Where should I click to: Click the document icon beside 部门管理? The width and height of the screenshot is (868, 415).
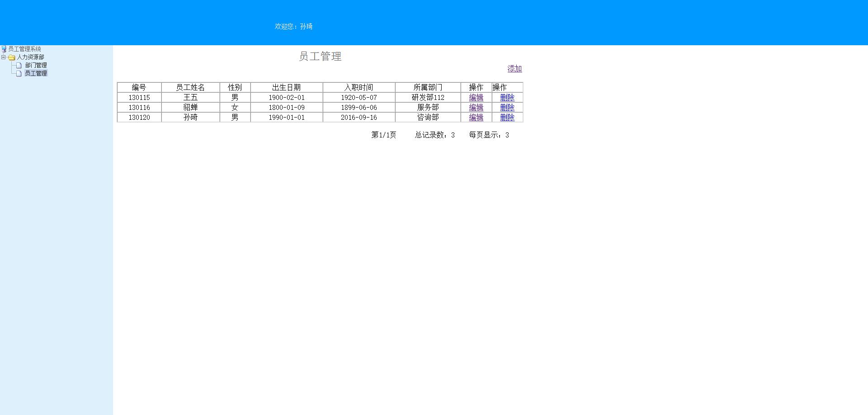19,65
